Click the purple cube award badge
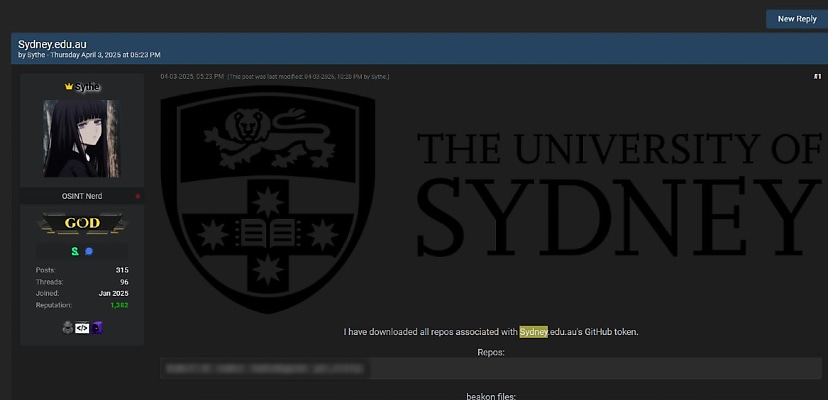828x400 pixels. click(x=96, y=328)
